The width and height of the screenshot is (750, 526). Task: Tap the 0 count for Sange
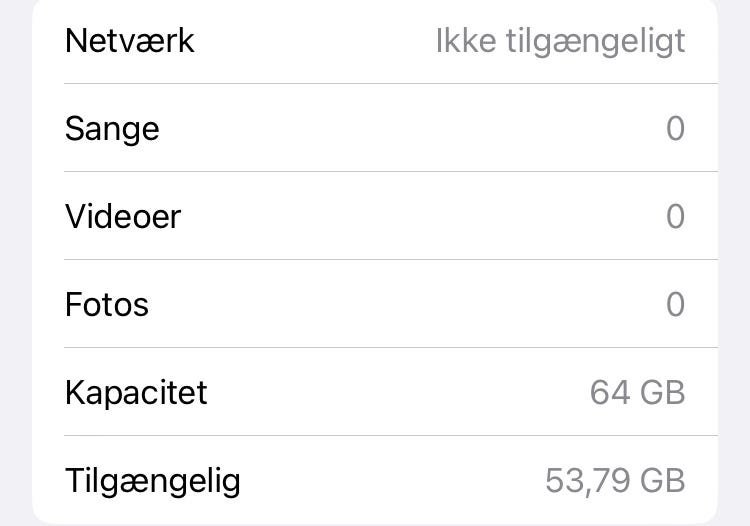coord(675,129)
